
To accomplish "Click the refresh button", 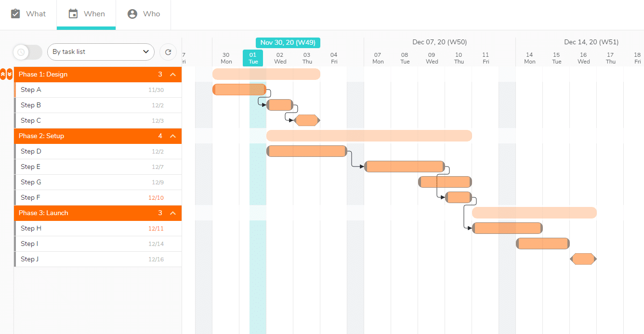I will click(168, 52).
